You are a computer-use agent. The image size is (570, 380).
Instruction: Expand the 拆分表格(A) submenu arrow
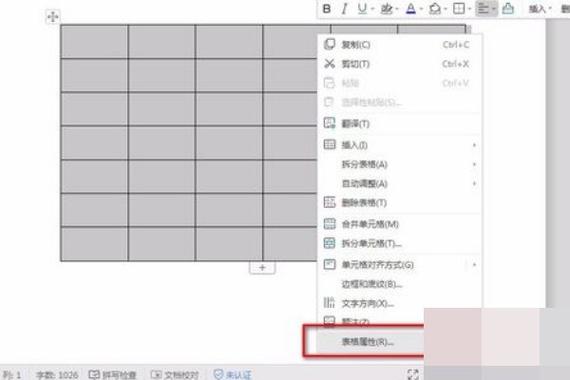[x=474, y=164]
